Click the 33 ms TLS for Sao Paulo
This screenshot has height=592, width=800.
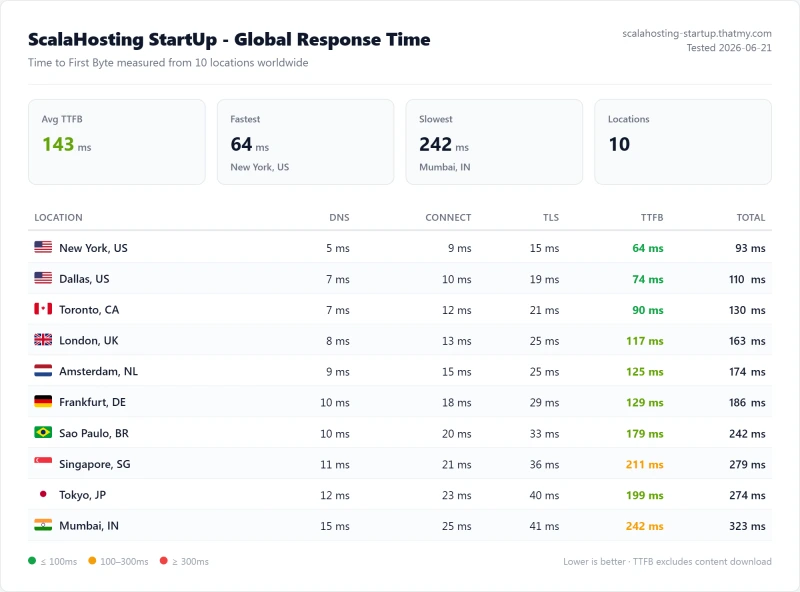click(544, 433)
